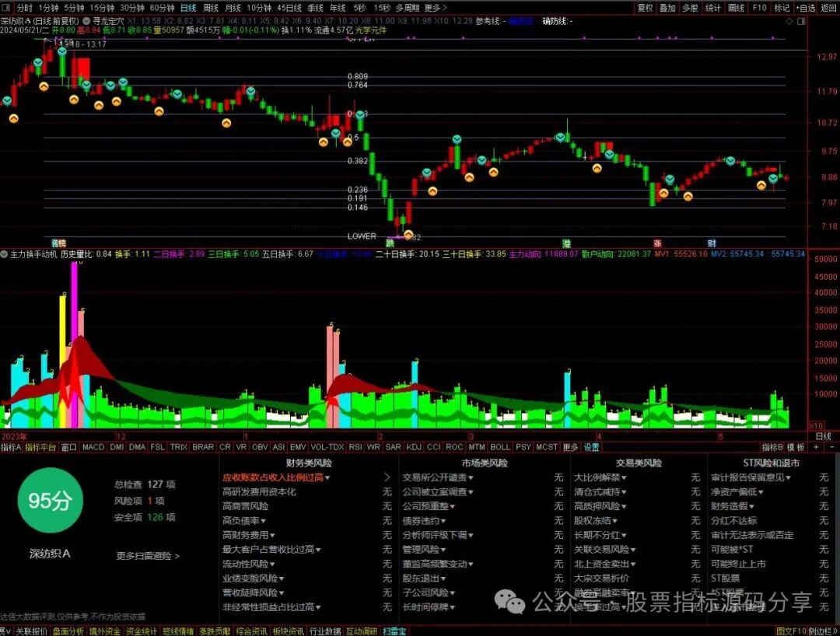Open the 指标平台 tab
840x636 pixels.
(40, 447)
